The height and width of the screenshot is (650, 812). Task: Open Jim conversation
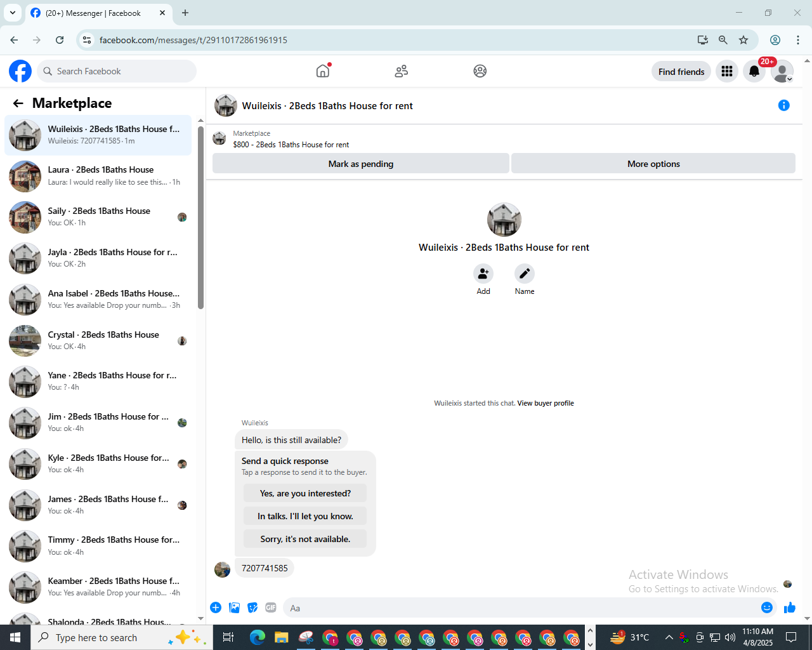coord(98,423)
